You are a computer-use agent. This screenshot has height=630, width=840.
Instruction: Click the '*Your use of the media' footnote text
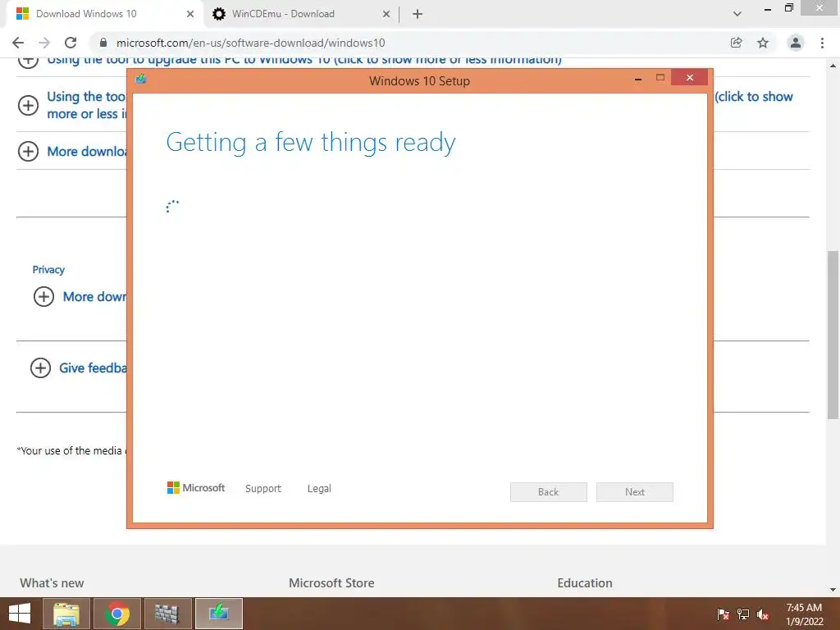click(x=71, y=450)
